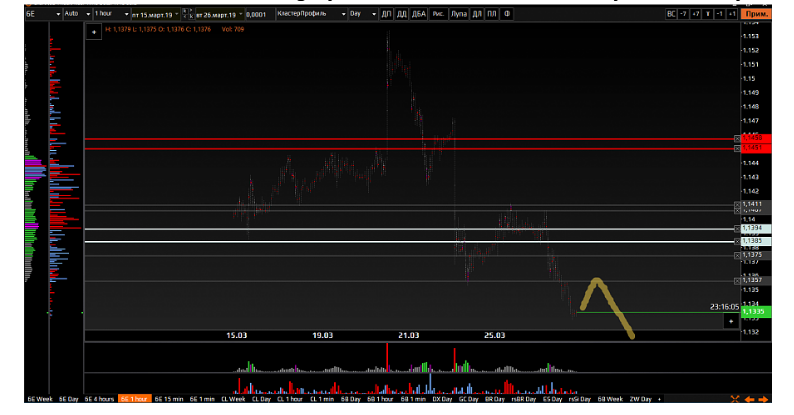Screen dimensions: 794x415
Task: Click the +7 shift button
Action: click(x=696, y=15)
